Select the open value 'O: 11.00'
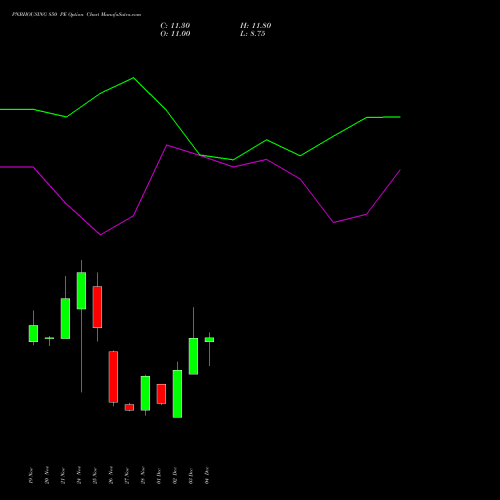The height and width of the screenshot is (500, 500). pyautogui.click(x=175, y=34)
